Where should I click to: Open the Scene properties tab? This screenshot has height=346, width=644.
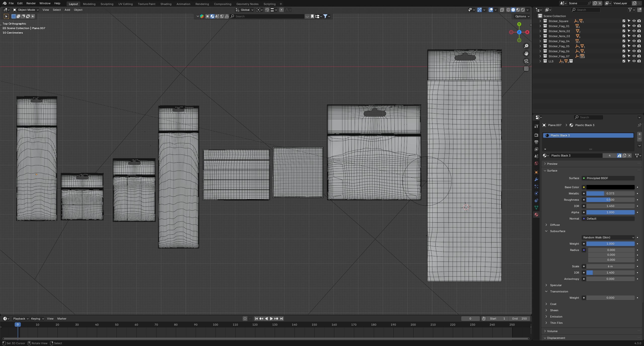coord(536,156)
